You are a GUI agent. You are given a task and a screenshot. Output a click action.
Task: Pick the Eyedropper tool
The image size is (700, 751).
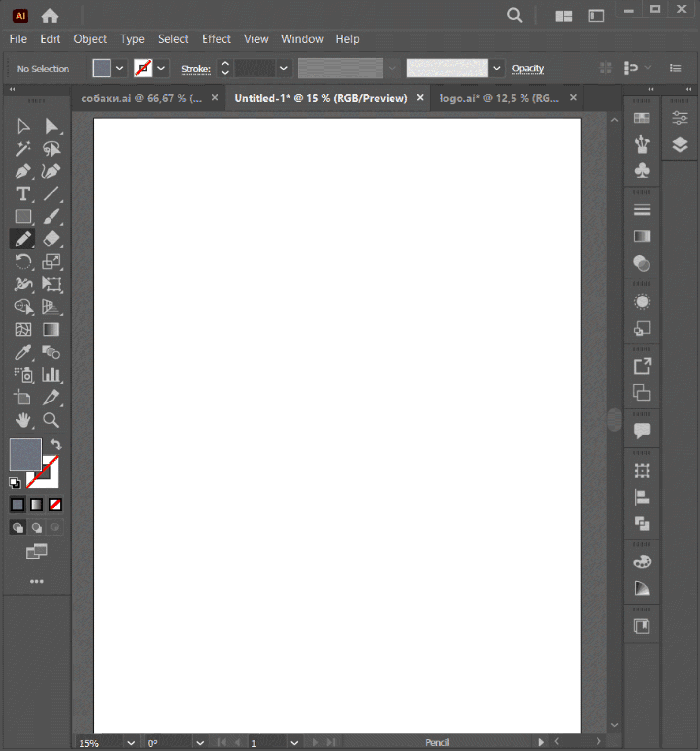tap(22, 352)
